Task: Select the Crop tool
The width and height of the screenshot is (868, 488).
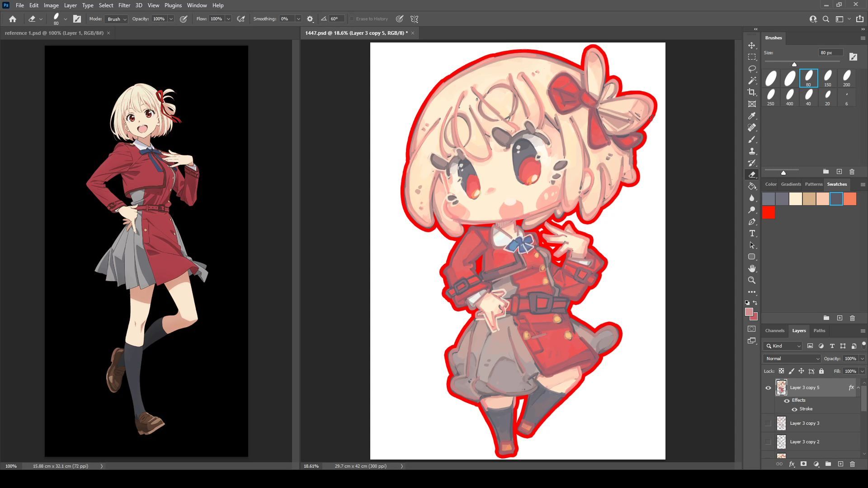Action: pyautogui.click(x=752, y=93)
